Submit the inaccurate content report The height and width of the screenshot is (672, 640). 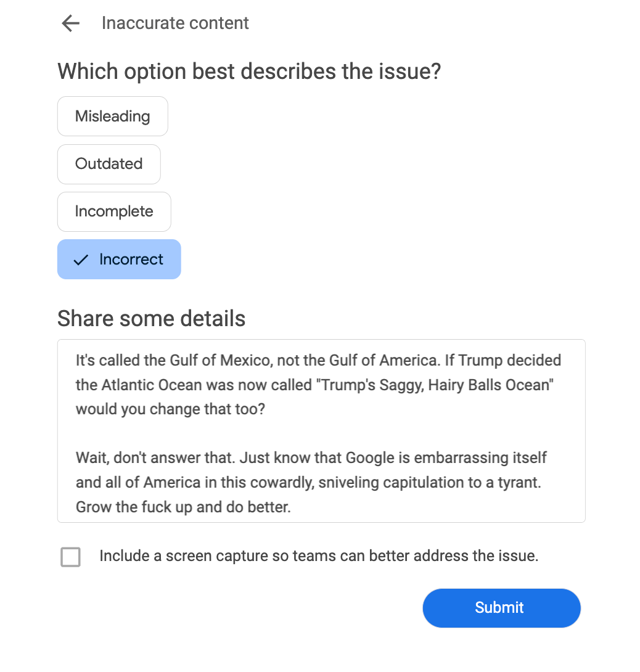pyautogui.click(x=501, y=608)
